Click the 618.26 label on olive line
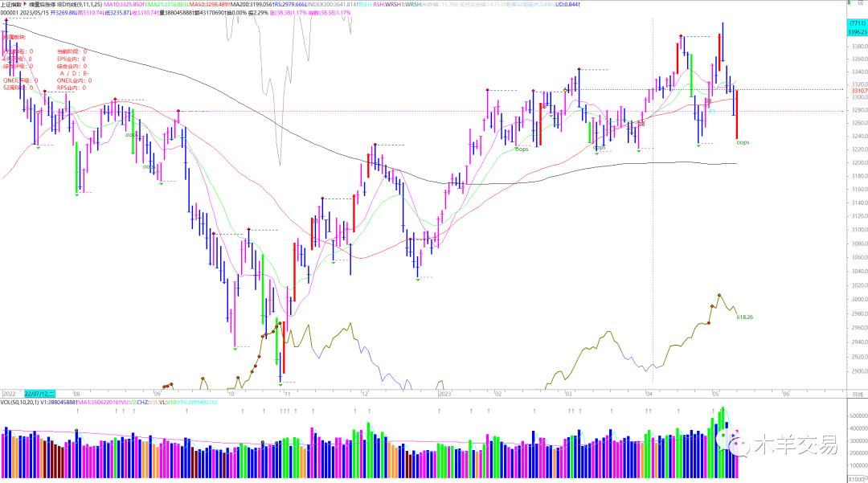This screenshot has height=483, width=868. (745, 317)
